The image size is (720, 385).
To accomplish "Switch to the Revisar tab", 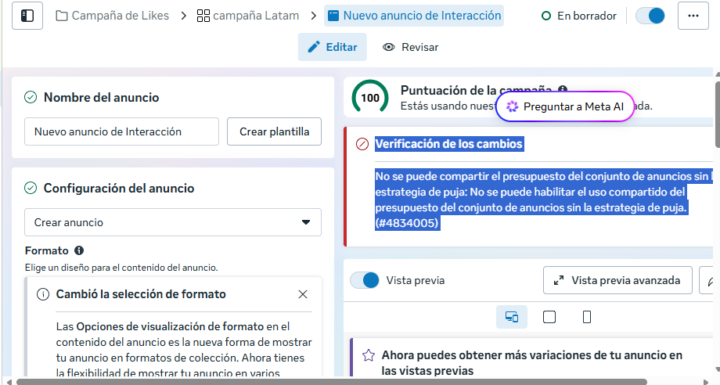I will coord(411,47).
